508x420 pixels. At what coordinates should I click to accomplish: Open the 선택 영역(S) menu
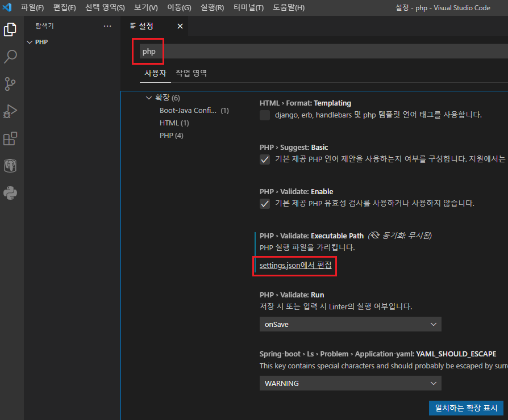pos(105,7)
